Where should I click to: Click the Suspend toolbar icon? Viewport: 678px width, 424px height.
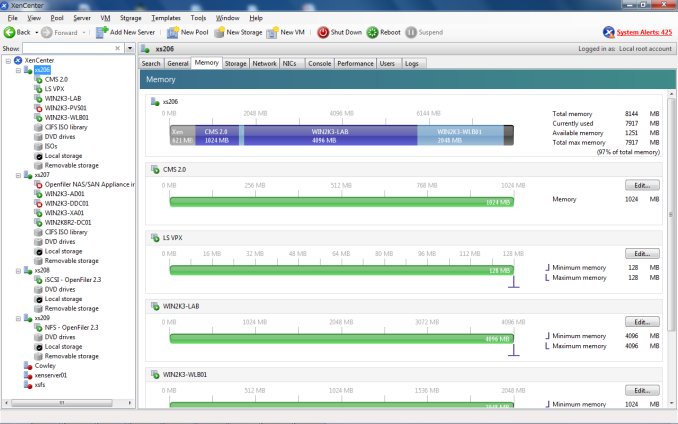[x=411, y=32]
